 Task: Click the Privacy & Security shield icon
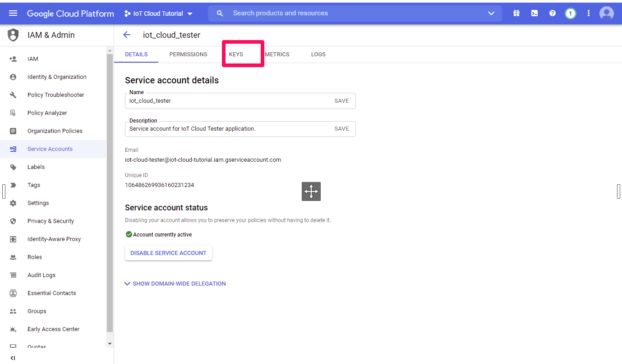pos(13,221)
